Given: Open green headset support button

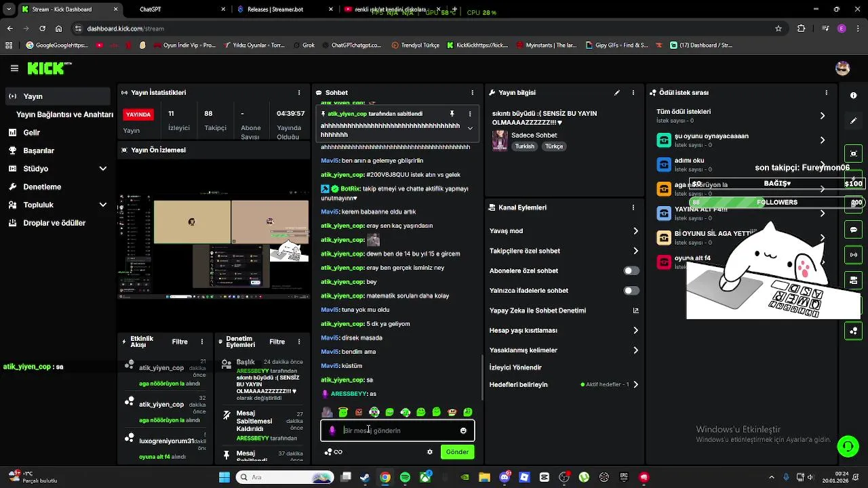Looking at the screenshot, I should coord(848,446).
